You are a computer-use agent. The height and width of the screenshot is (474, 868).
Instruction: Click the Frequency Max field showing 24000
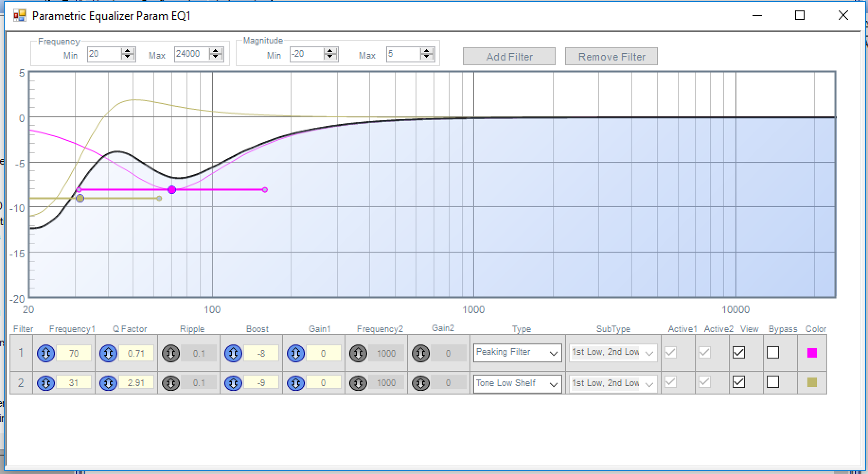(x=192, y=54)
